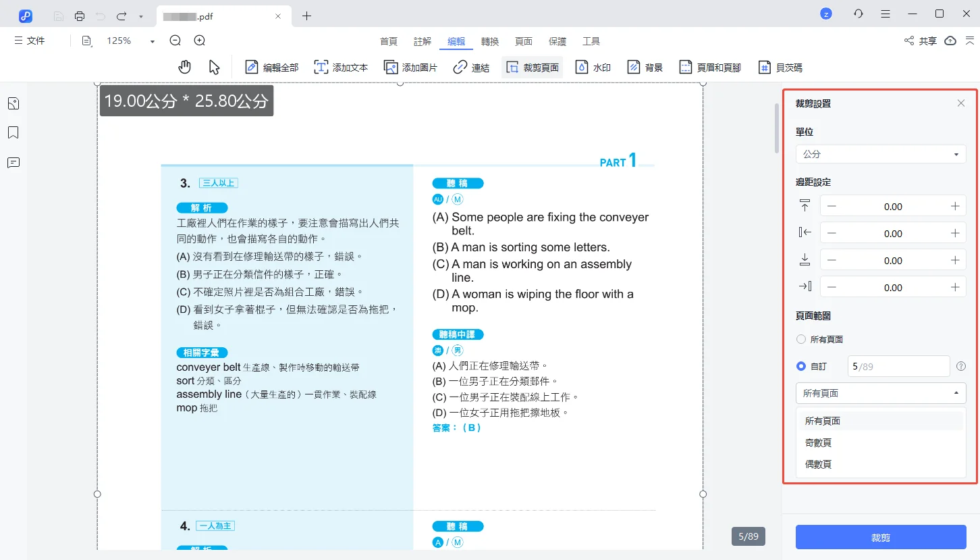The height and width of the screenshot is (560, 980).
Task: Click the custom page range input field
Action: pos(898,366)
